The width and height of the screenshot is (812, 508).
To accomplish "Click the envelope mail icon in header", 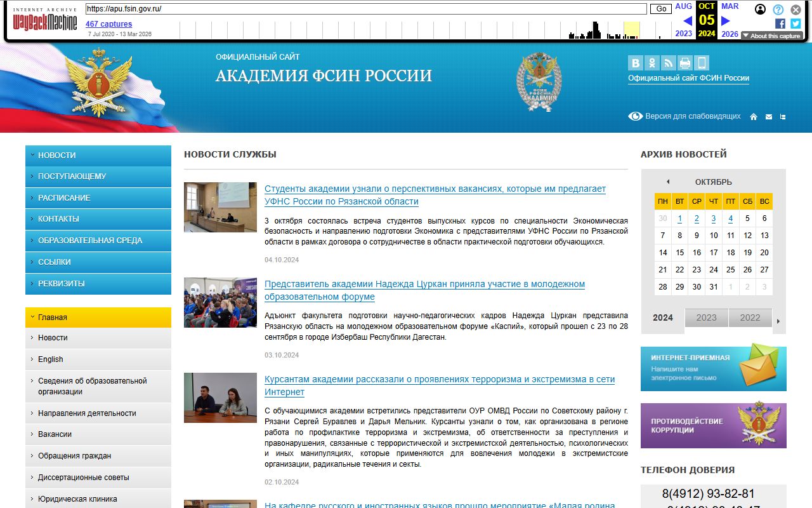I will (769, 117).
